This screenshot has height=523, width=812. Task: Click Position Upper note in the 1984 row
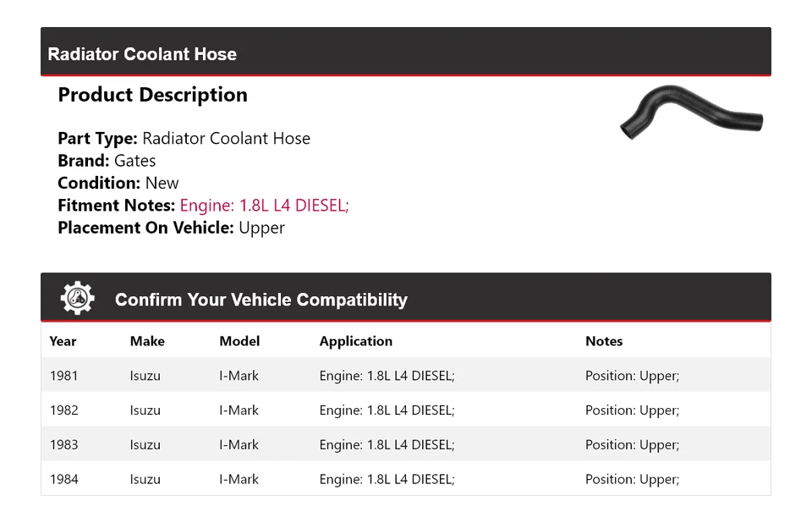point(631,480)
